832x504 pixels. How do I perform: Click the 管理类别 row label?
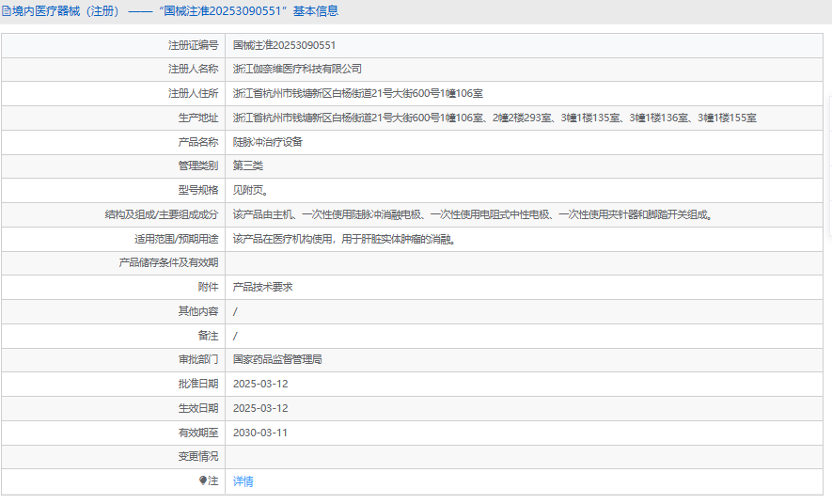tap(198, 165)
